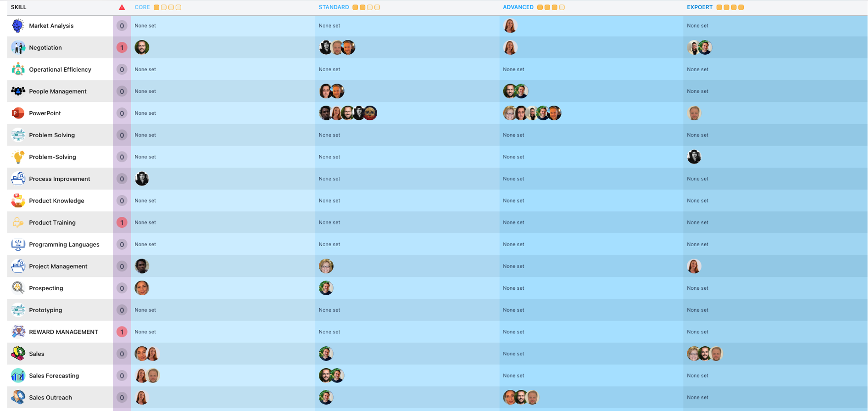Viewport: 868px width, 411px height.
Task: Select the ADVANCED level column header
Action: coord(518,7)
